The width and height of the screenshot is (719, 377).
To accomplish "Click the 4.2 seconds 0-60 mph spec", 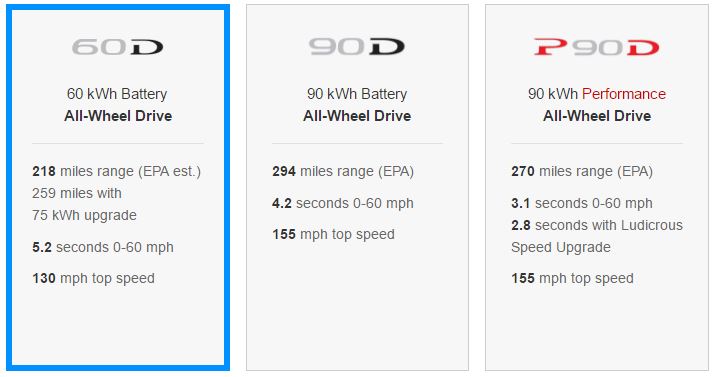I will click(343, 203).
